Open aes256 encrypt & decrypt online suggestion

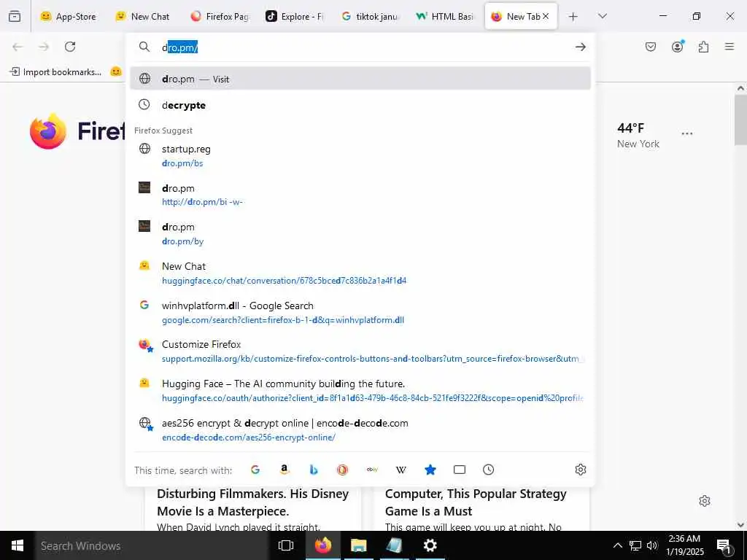[360, 430]
